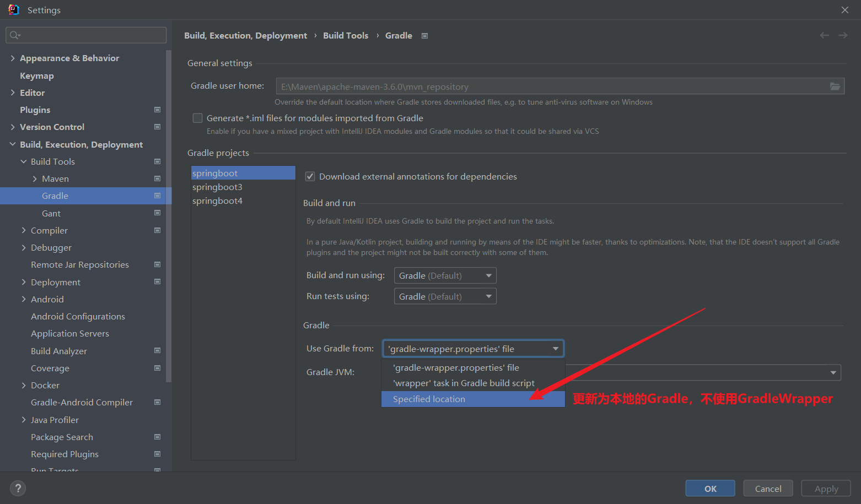
Task: Click the settings search input field
Action: click(86, 35)
